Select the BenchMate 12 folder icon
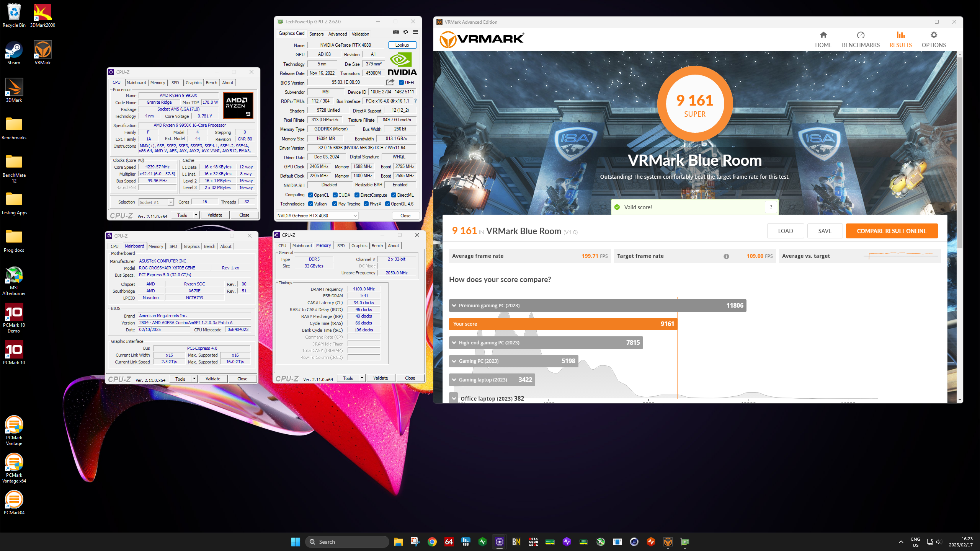 (14, 169)
